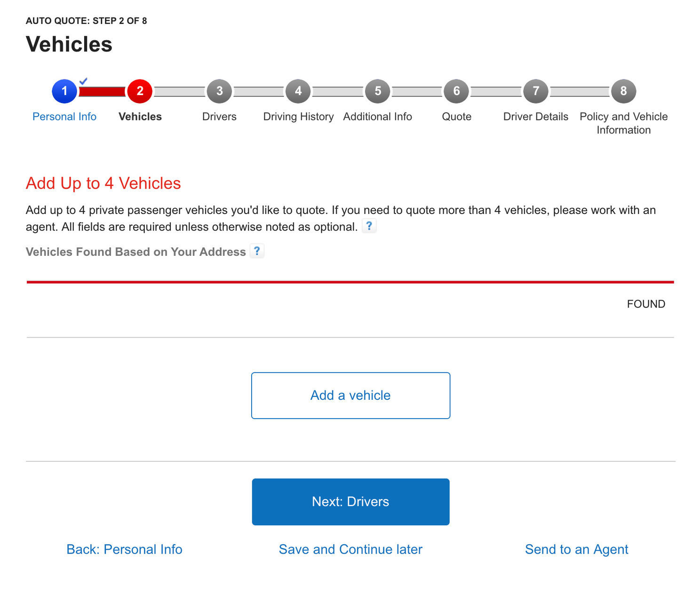
Task: Click the step 4 Driving History circle
Action: 298,91
